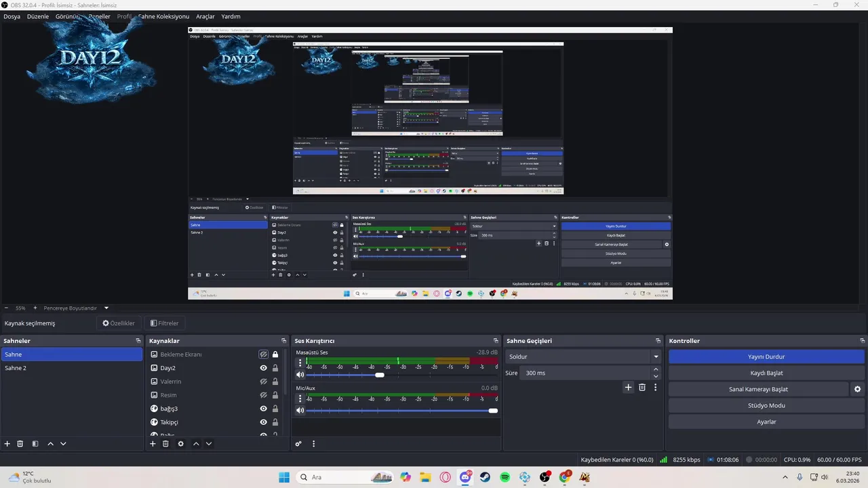The image size is (868, 488).
Task: Undock the Kaynaklar panel
Action: click(x=284, y=341)
